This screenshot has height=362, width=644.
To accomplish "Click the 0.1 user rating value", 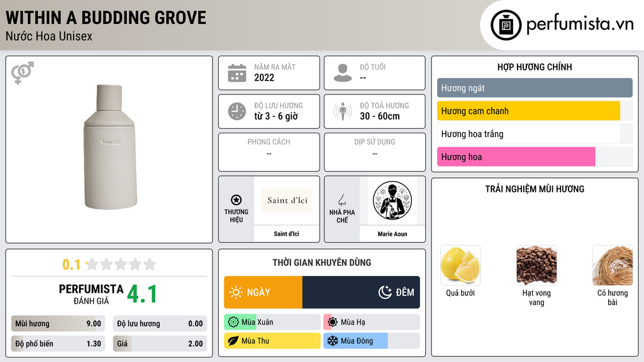I will tap(72, 265).
